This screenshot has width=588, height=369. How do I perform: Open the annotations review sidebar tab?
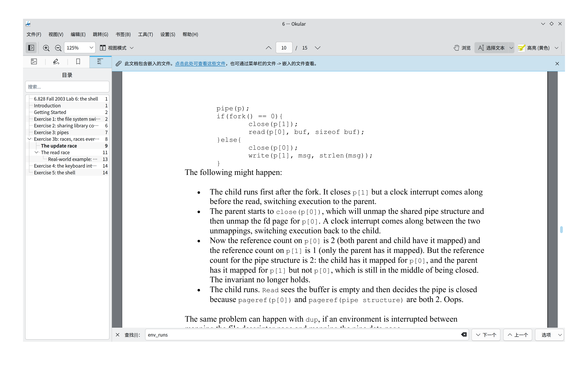[56, 61]
